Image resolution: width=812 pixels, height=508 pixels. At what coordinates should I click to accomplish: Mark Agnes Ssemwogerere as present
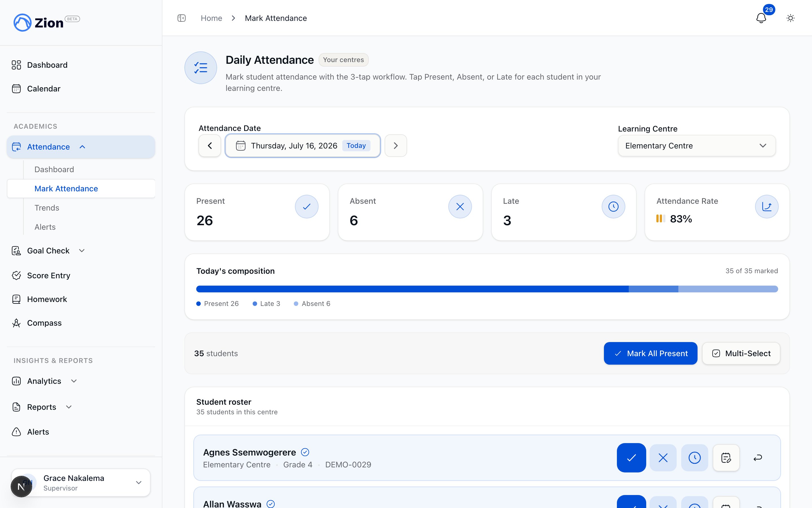click(x=631, y=458)
